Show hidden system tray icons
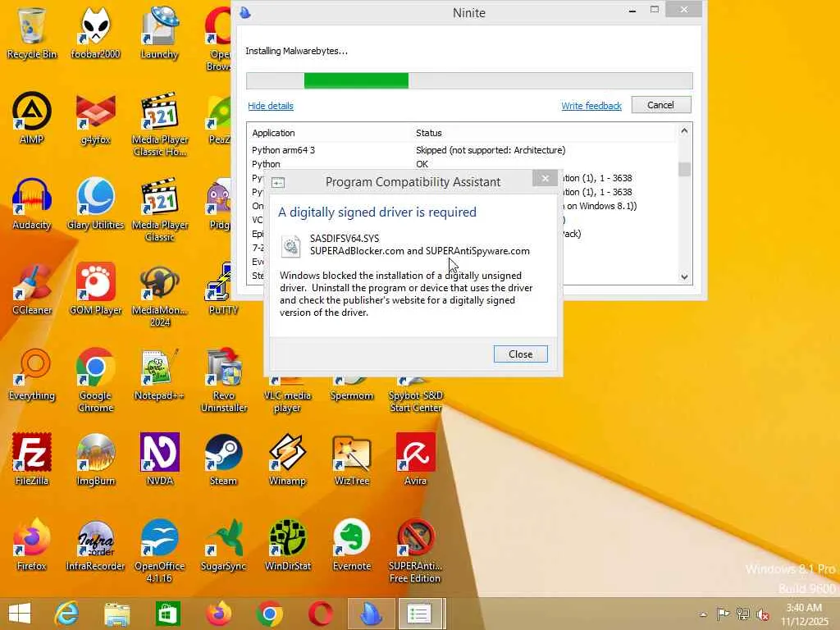This screenshot has width=840, height=630. pyautogui.click(x=703, y=614)
